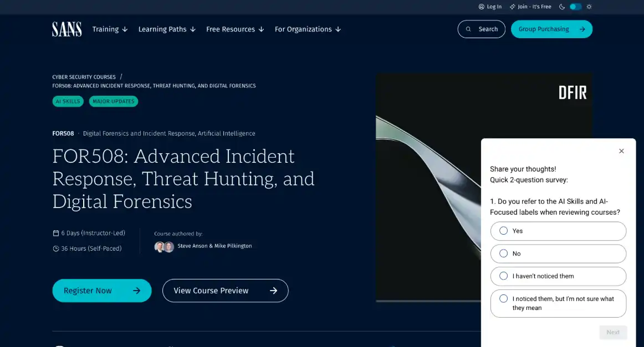The width and height of the screenshot is (644, 347).
Task: Choose "I haven't noticed them" option
Action: point(558,276)
